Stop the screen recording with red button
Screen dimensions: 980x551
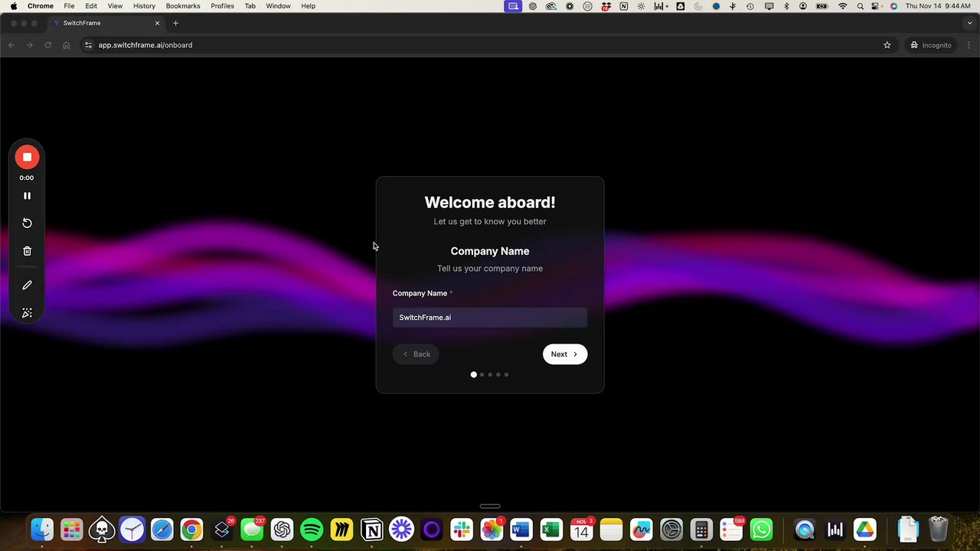point(27,157)
